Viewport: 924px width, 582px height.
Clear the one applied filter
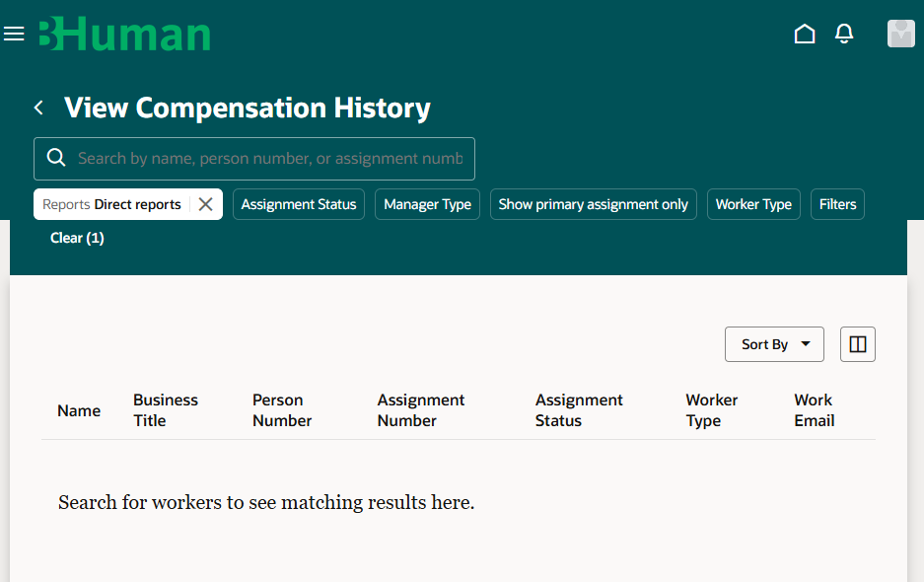coord(77,238)
